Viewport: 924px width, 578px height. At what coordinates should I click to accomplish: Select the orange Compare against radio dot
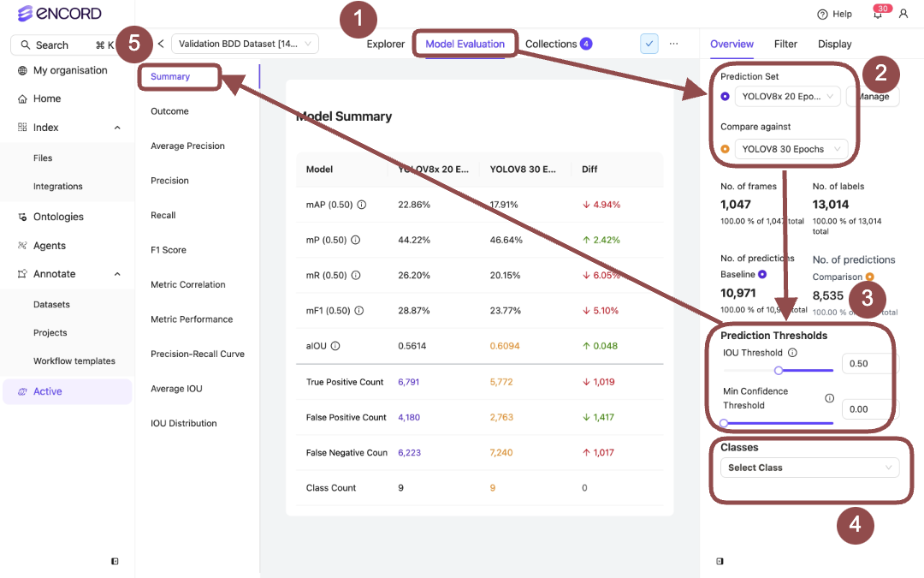[x=725, y=149]
